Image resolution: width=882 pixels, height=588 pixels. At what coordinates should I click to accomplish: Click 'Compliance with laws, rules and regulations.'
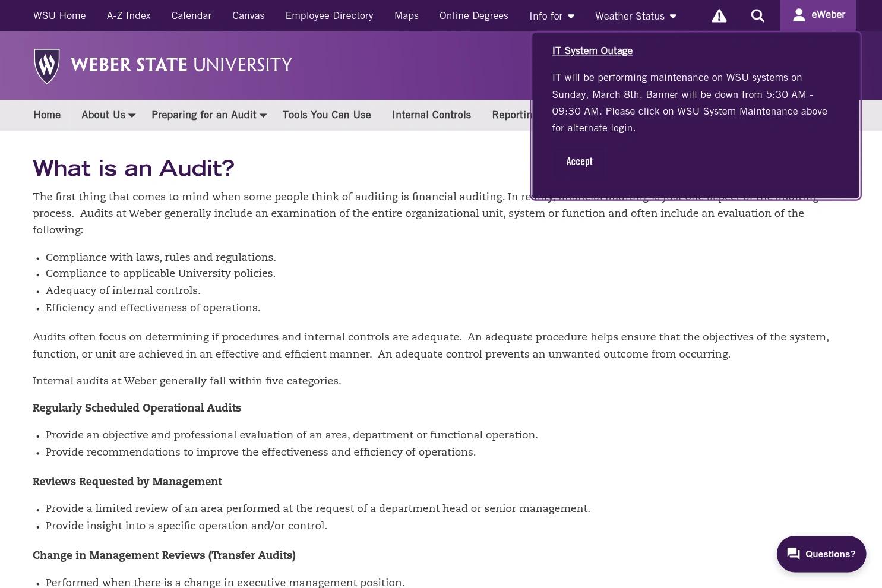161,257
